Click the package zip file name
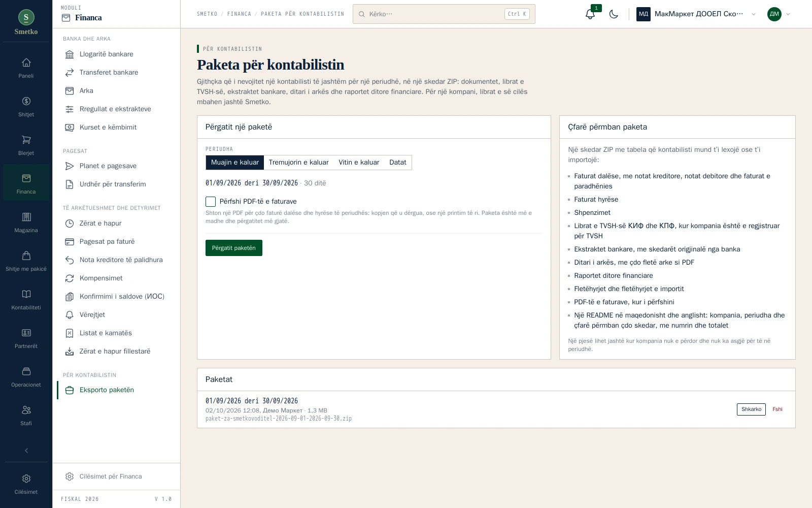 click(279, 419)
